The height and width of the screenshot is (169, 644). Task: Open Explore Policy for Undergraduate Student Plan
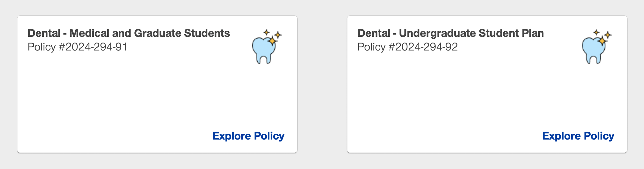(578, 136)
